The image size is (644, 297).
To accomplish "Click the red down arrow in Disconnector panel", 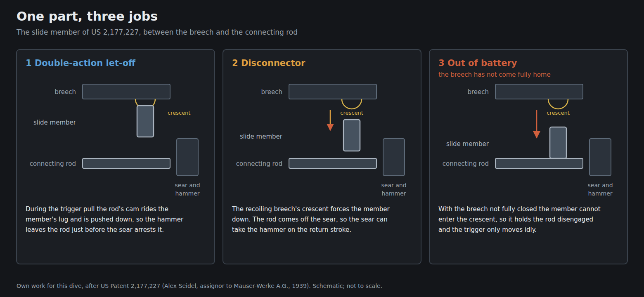I will 330,120.
